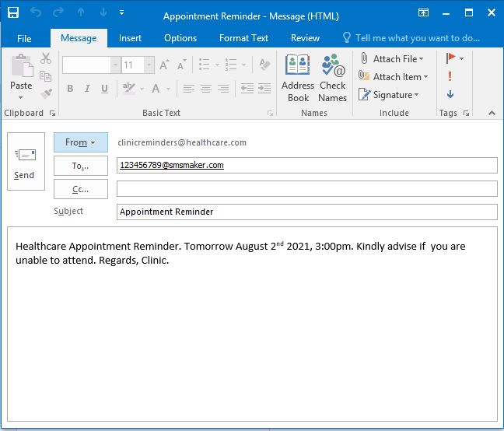Click the Check Names icon

point(333,78)
